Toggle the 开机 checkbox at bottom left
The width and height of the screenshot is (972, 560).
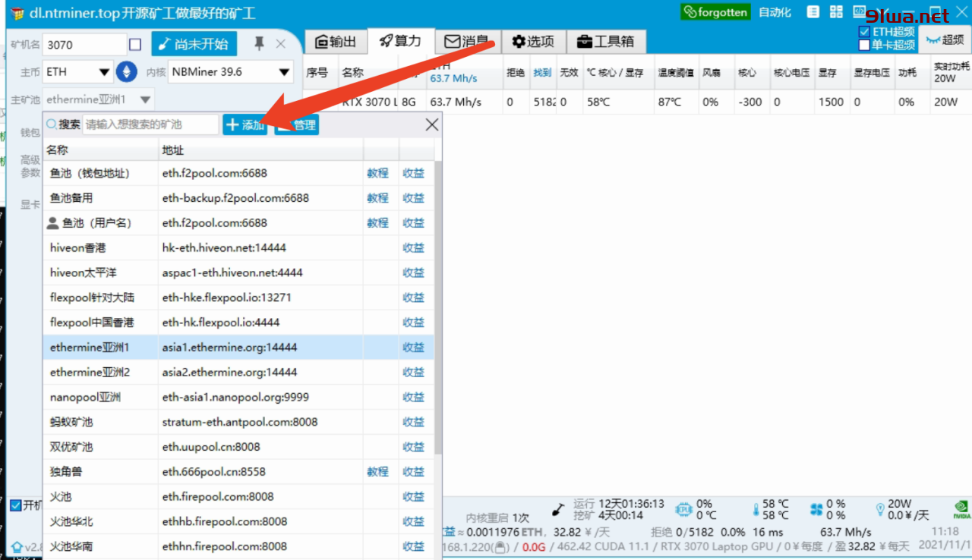point(15,505)
